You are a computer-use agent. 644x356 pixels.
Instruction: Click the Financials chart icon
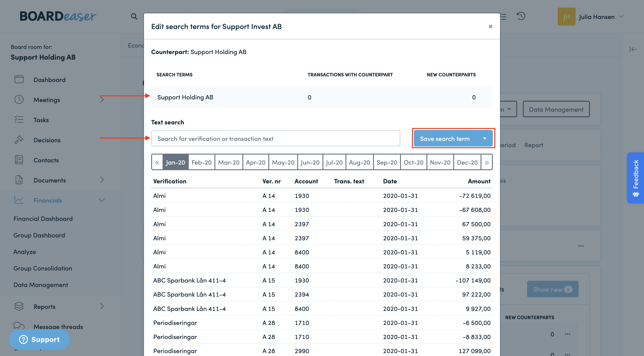point(19,200)
